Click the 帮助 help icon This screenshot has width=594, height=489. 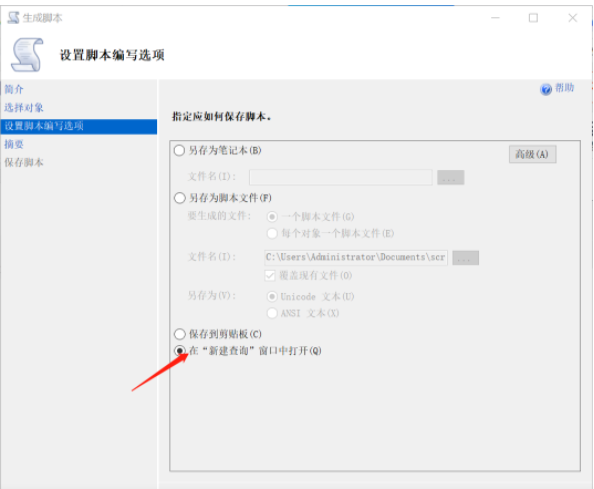tap(546, 89)
